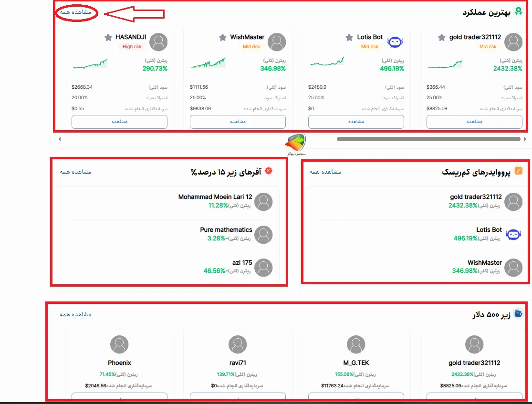The width and height of the screenshot is (532, 404).
Task: Click view all link for low-risk providers
Action: tap(325, 172)
